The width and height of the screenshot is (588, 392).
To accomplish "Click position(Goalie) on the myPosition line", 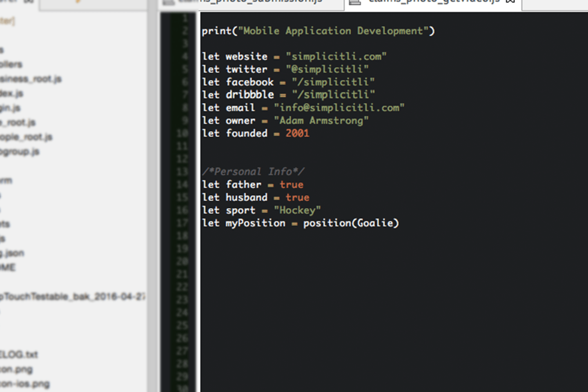I will point(351,223).
